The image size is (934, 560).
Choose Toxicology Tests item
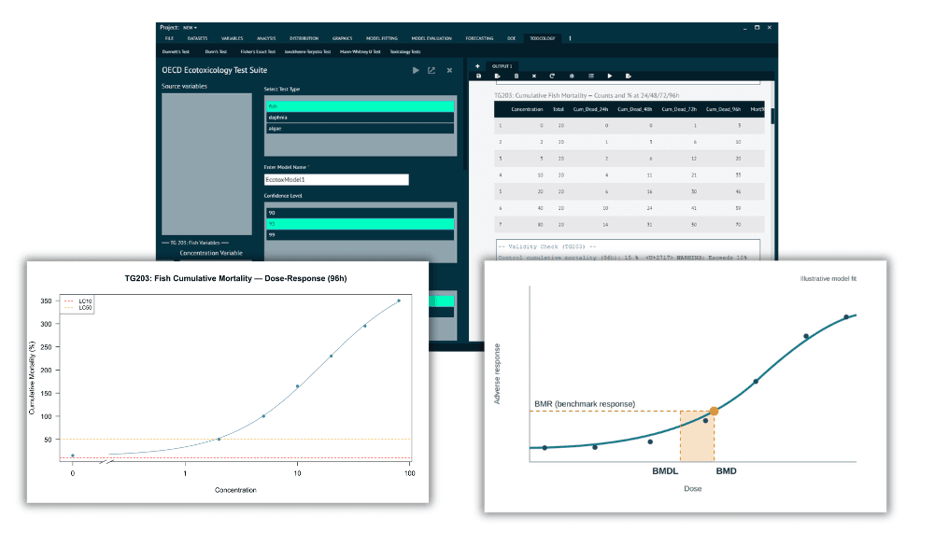(x=405, y=51)
